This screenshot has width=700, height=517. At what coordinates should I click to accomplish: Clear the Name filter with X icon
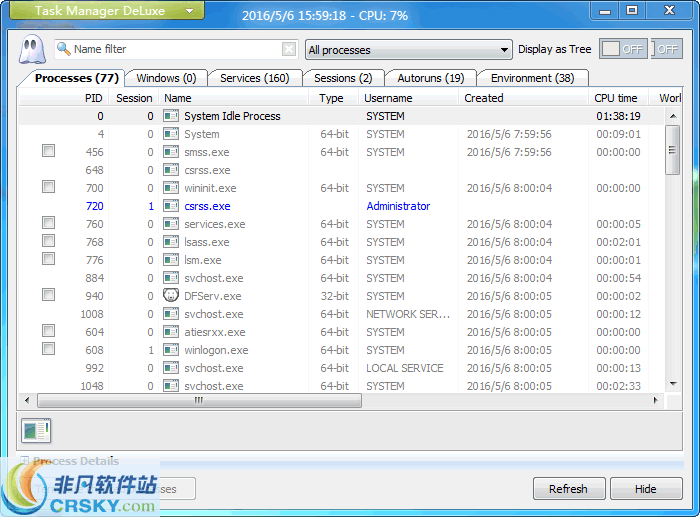(289, 49)
